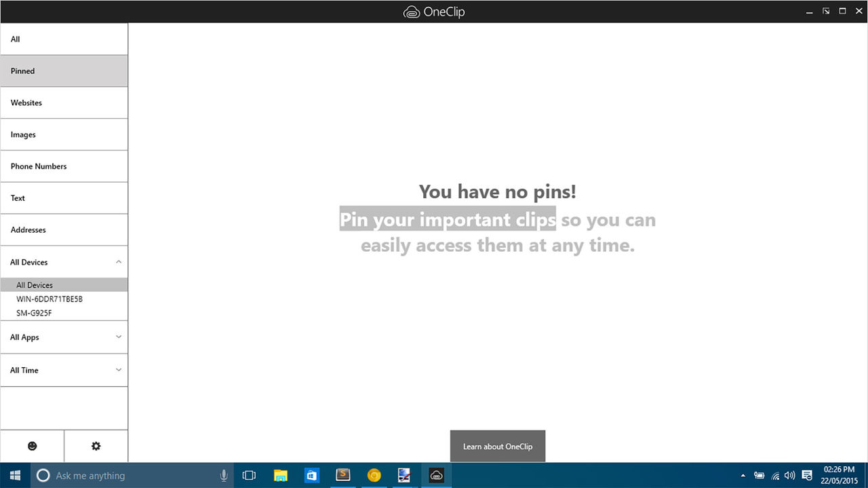Select All Devices in the device list
Screen dimensions: 868x488
click(x=64, y=285)
